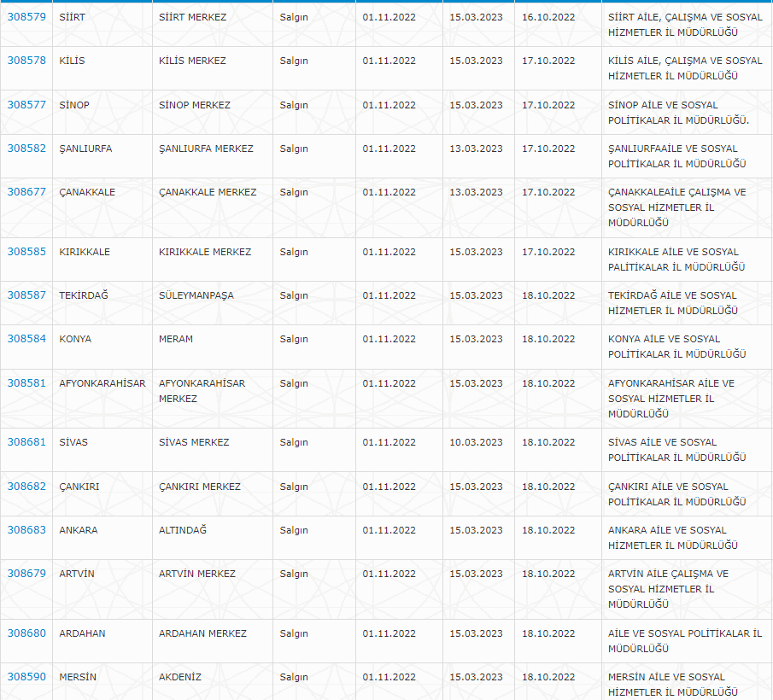Open record link 308584
773x700 pixels.
26,339
